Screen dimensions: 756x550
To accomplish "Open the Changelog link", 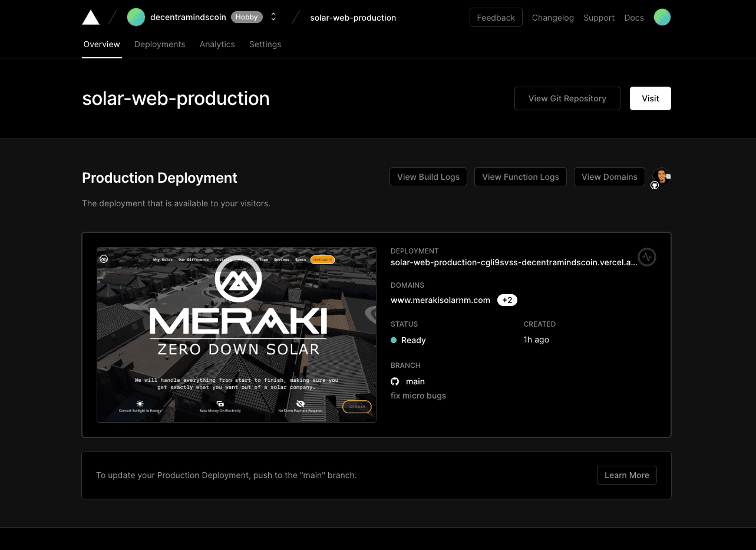I will (553, 18).
